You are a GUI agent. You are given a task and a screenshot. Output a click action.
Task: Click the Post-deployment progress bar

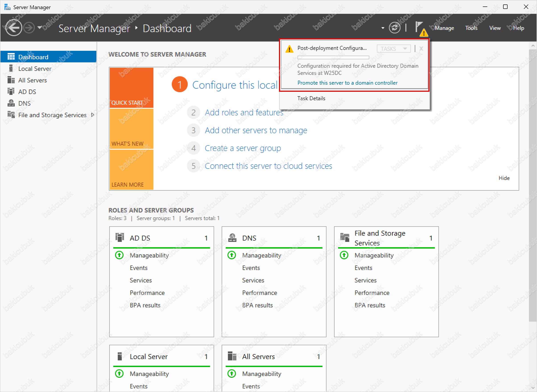coord(333,57)
